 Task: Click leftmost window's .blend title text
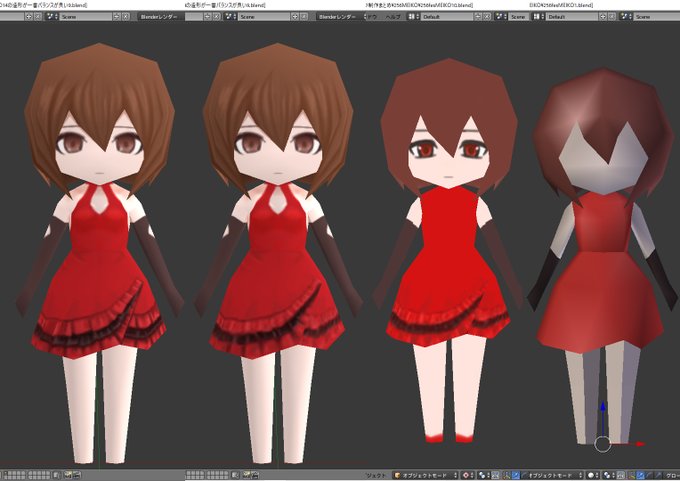(x=43, y=5)
